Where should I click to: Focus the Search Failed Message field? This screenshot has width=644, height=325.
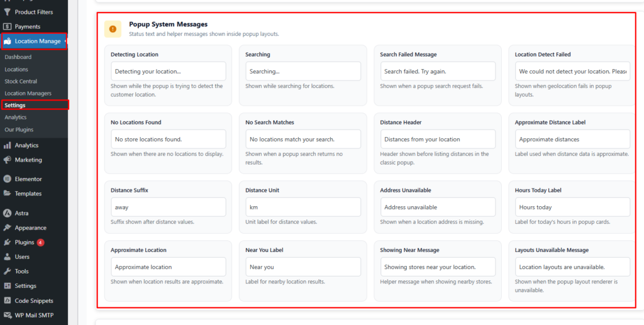(437, 71)
